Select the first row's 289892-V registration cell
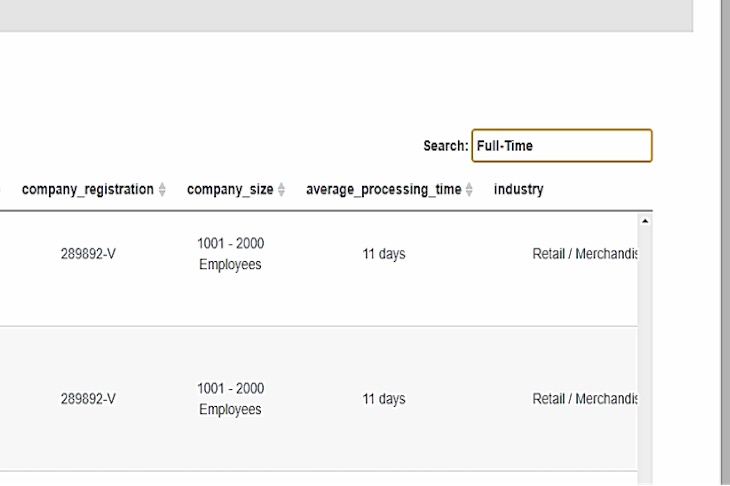The image size is (730, 486). (x=88, y=254)
